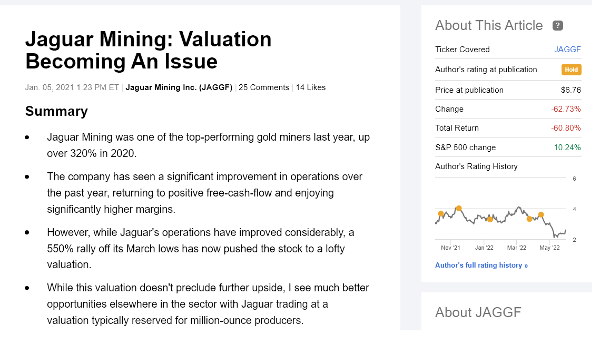Click the article publication date
This screenshot has width=610, height=364.
tap(72, 87)
